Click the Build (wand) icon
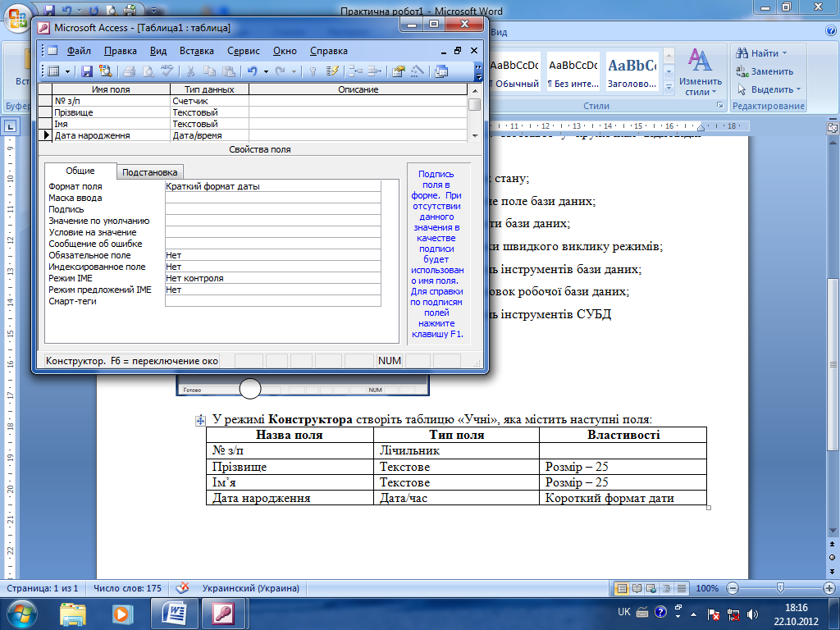Screen dimensions: 840x630 point(418,71)
